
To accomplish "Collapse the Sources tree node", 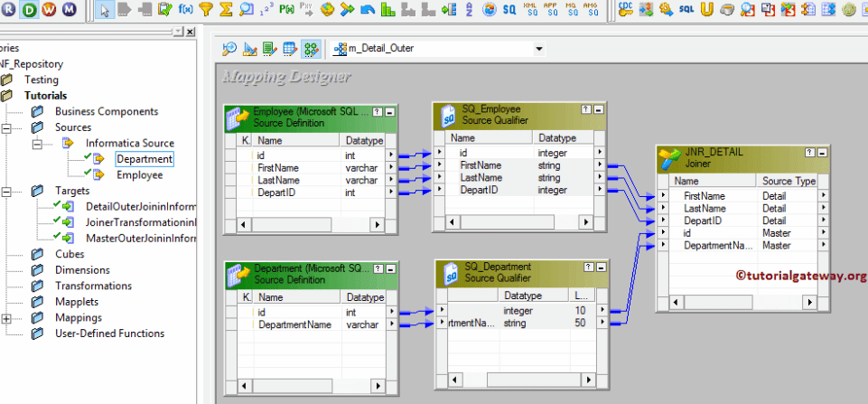I will point(6,127).
